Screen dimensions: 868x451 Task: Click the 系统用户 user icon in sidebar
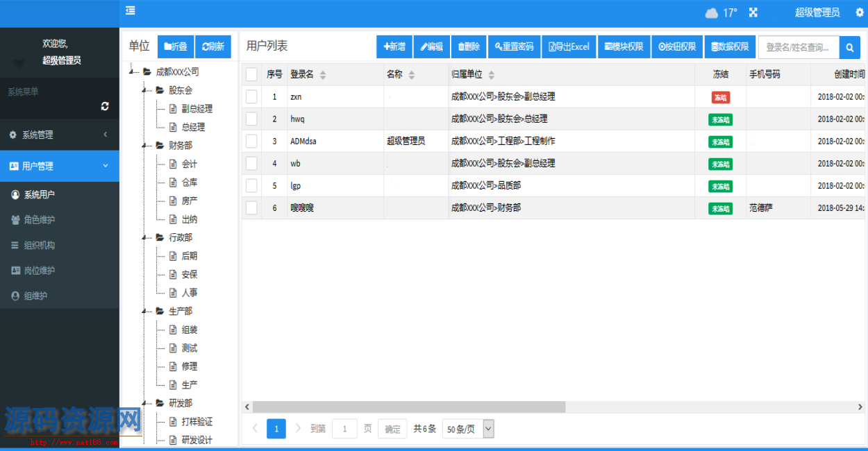(15, 195)
